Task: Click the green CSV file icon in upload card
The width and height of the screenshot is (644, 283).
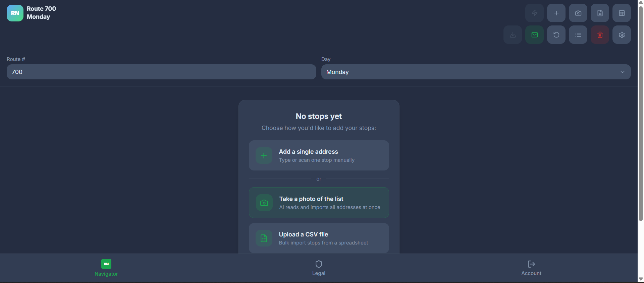Action: pyautogui.click(x=264, y=238)
